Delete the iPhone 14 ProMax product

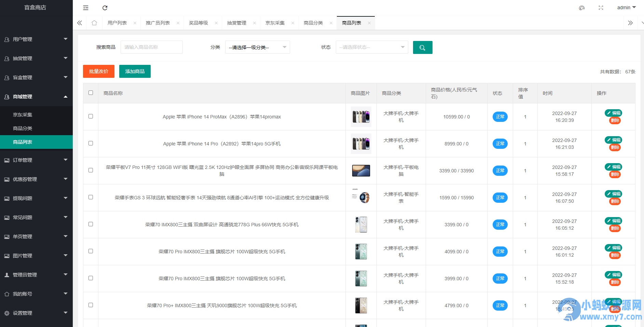coord(615,120)
